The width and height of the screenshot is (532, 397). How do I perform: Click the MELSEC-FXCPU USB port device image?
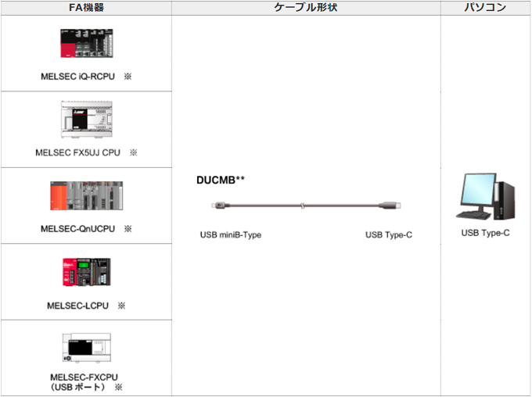pos(86,347)
